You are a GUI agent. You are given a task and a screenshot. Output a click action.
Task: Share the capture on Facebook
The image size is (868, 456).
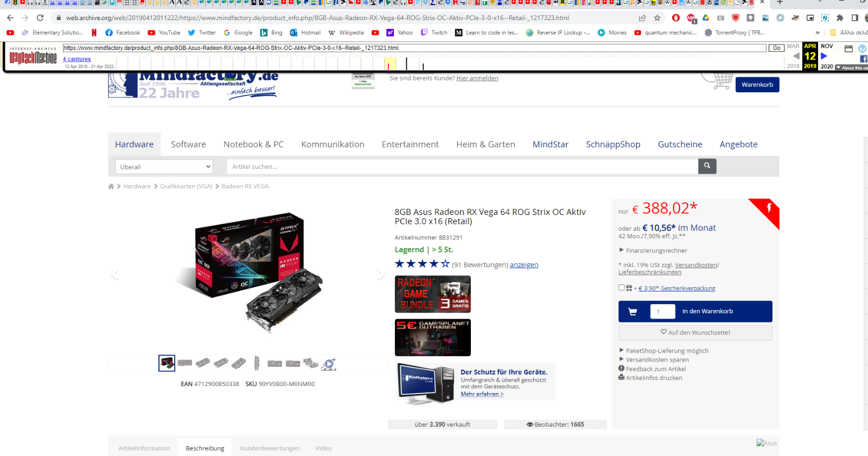864,59
